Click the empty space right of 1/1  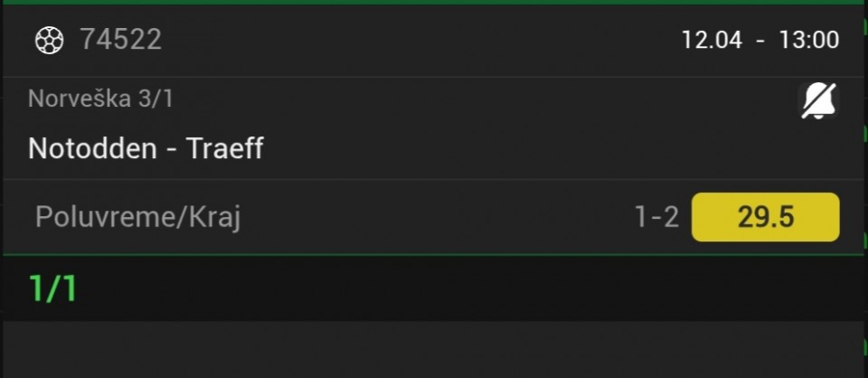coord(452,288)
